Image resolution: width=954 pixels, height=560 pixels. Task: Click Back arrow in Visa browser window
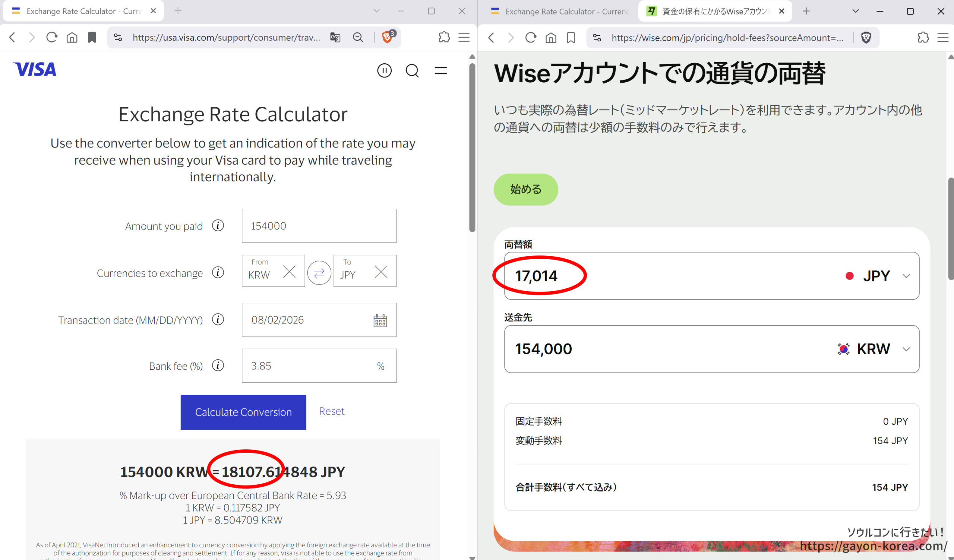coord(13,38)
